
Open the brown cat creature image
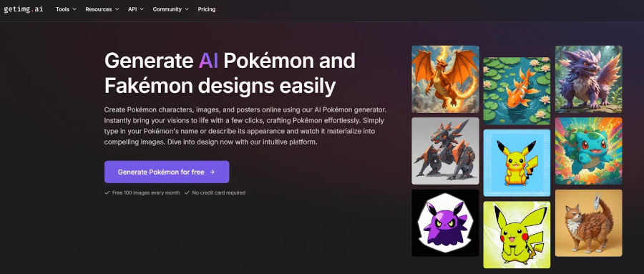point(589,222)
